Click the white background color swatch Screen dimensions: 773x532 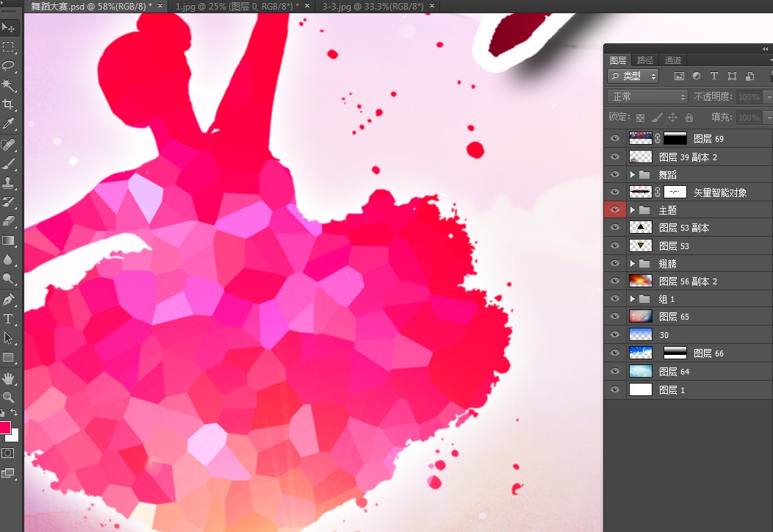coord(14,436)
